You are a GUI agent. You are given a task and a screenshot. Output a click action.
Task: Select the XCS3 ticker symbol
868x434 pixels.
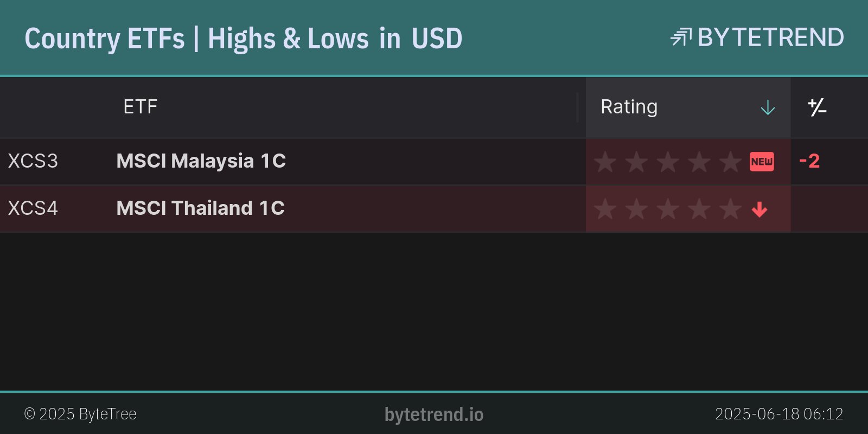[x=33, y=161]
